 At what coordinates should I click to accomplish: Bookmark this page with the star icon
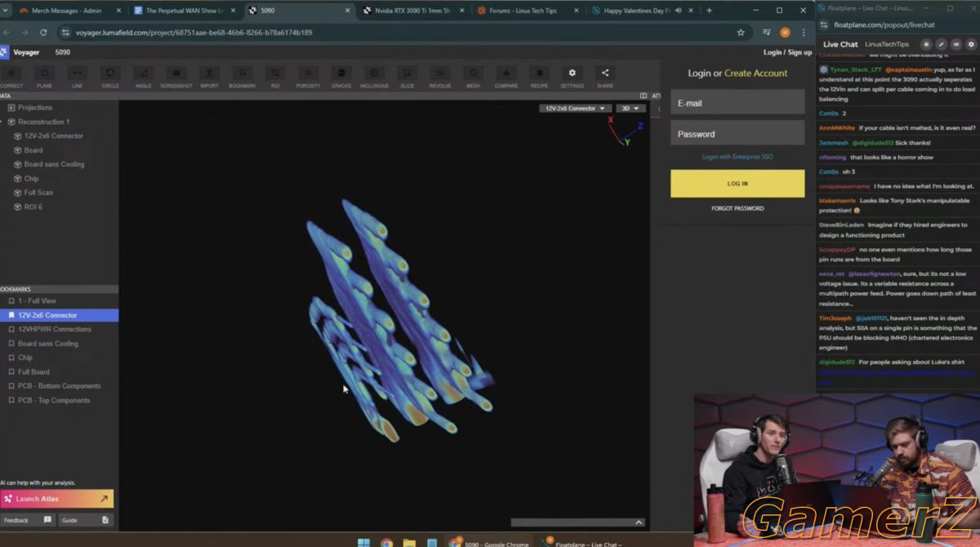(x=741, y=33)
